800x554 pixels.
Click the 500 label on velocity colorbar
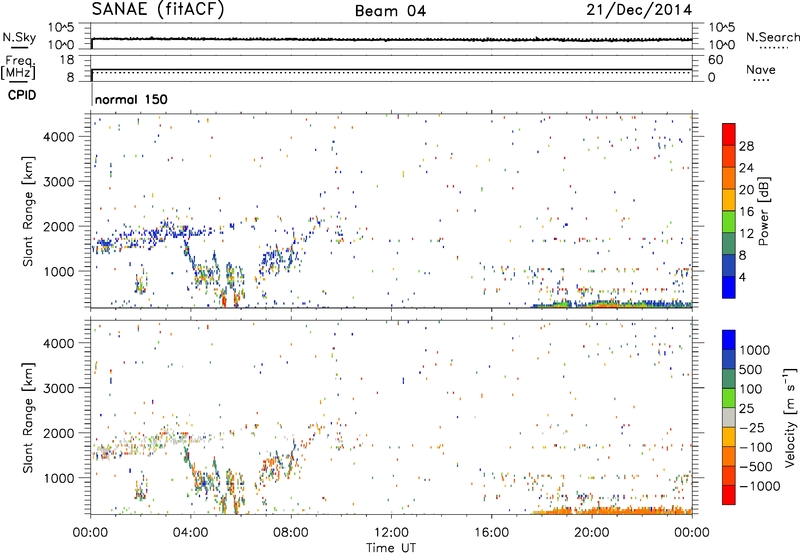pos(751,370)
